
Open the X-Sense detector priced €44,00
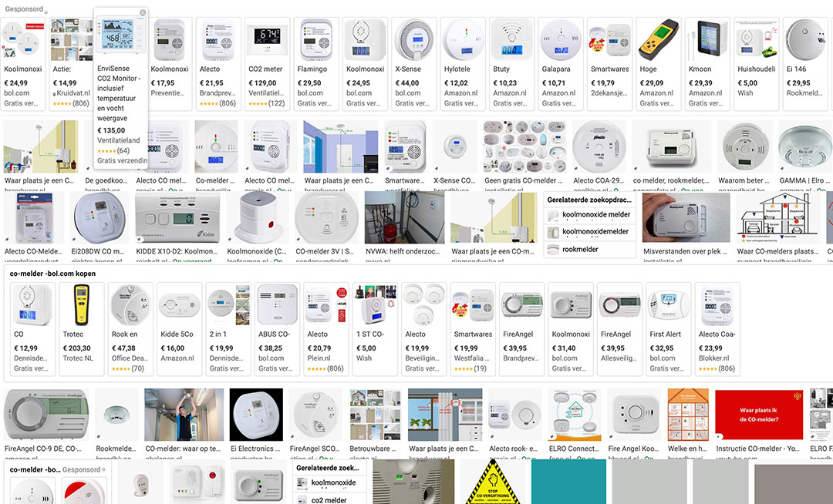pos(413,64)
